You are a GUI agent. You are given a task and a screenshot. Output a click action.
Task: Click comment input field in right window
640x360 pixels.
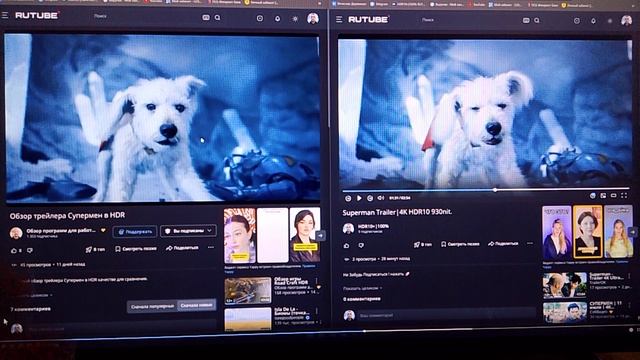(447, 315)
